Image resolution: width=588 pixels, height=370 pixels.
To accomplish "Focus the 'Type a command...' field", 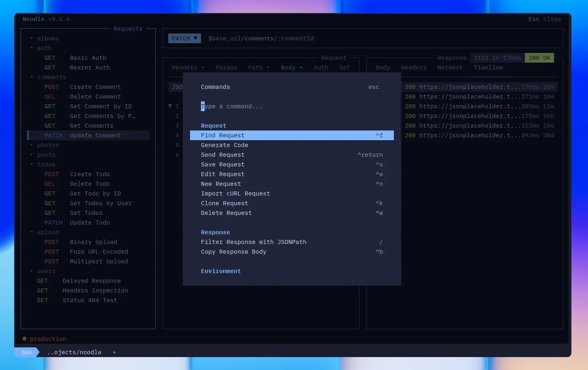I will pos(292,106).
